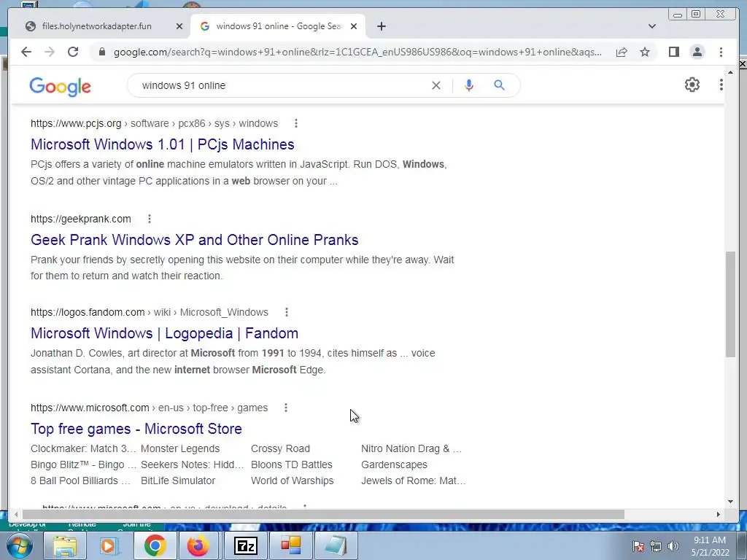Click Nitro Nation Drag sitelink

tap(411, 448)
